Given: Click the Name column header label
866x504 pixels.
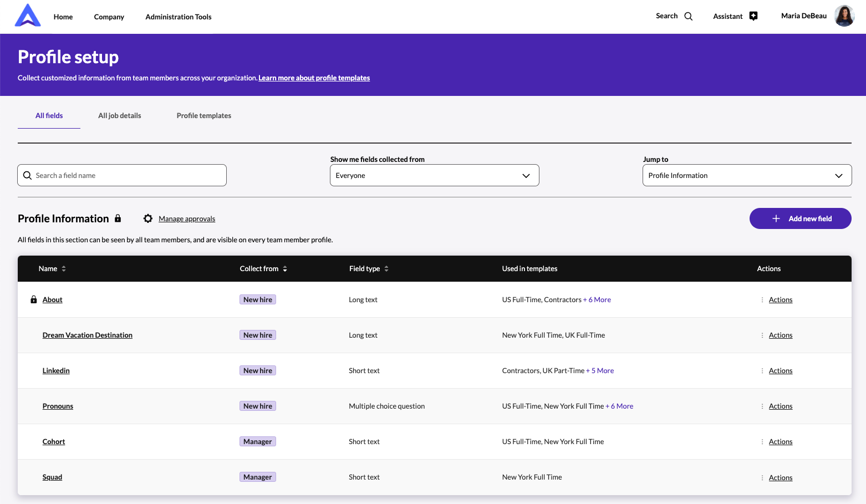Looking at the screenshot, I should pos(48,268).
